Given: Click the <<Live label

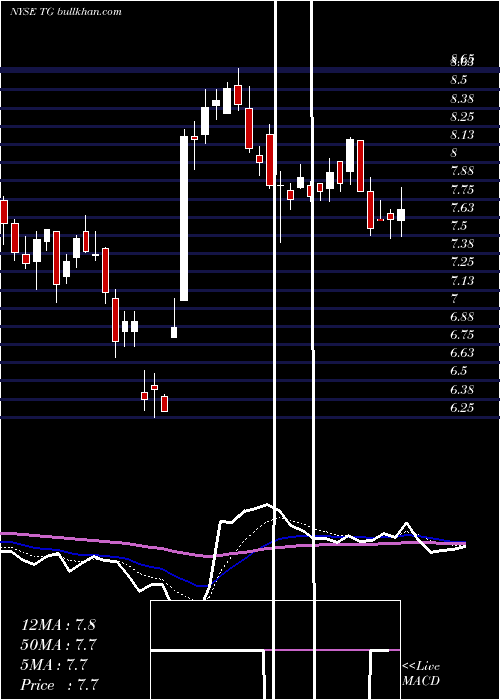Looking at the screenshot, I should pyautogui.click(x=421, y=667).
